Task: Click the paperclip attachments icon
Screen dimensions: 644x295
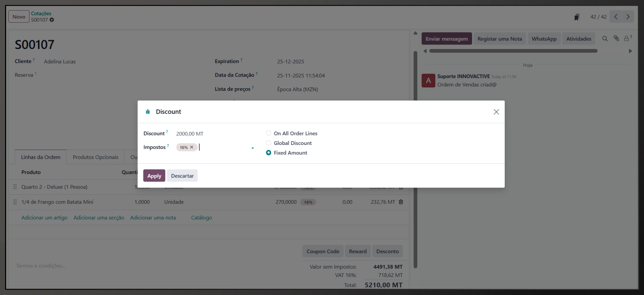Action: point(616,38)
